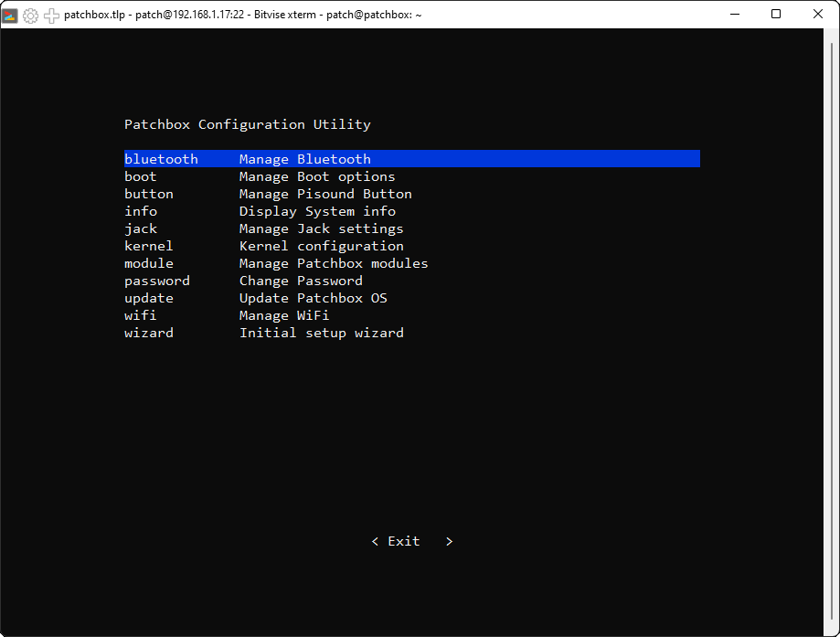Viewport: 840px width, 637px height.
Task: Click the left angle bracket beside Exit
Action: click(x=374, y=540)
